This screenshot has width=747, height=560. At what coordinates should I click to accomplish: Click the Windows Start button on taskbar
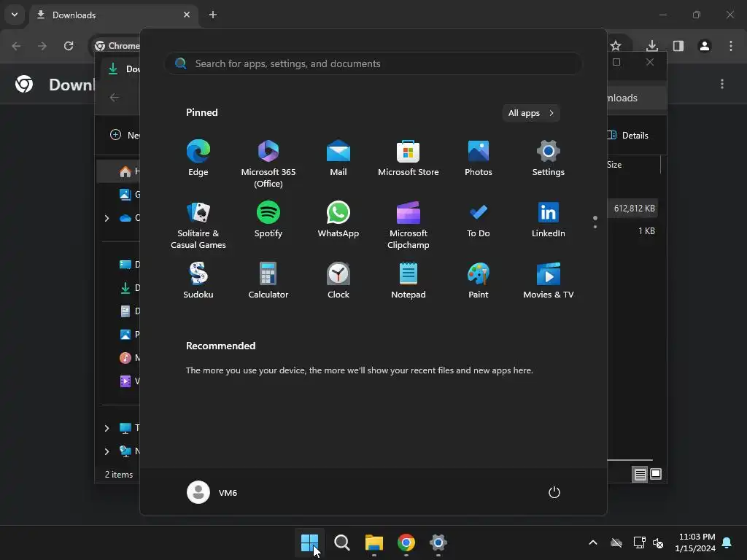pyautogui.click(x=309, y=542)
